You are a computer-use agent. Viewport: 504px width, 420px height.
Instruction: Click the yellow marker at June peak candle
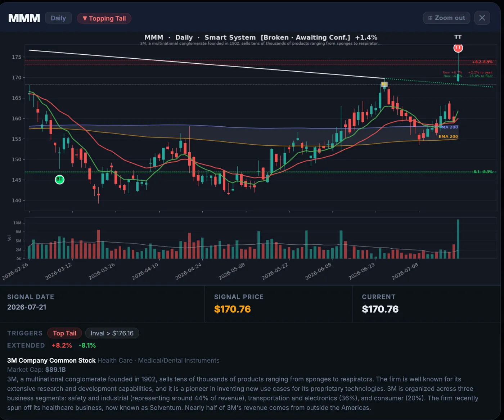(384, 84)
